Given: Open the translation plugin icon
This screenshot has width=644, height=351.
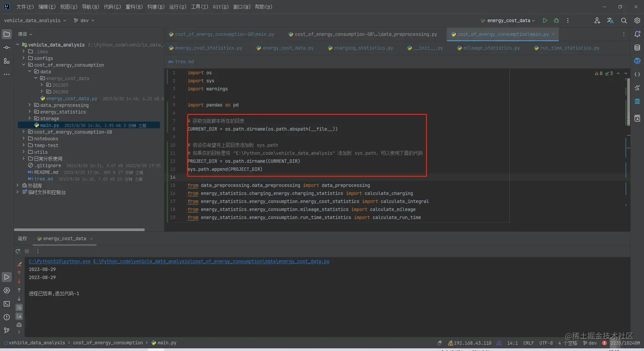Looking at the screenshot, I should [x=610, y=20].
